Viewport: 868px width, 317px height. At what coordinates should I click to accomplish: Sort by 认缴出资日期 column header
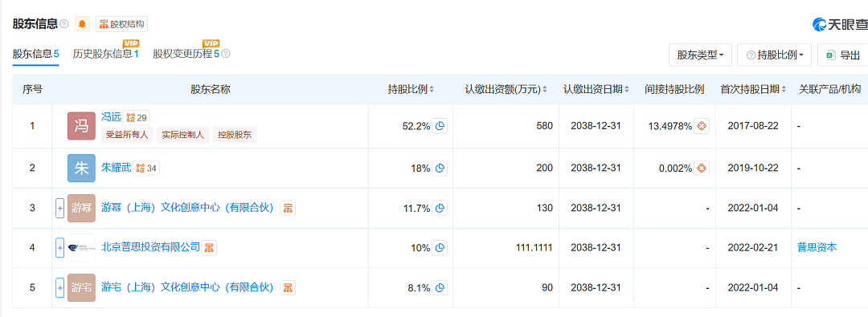(x=596, y=90)
